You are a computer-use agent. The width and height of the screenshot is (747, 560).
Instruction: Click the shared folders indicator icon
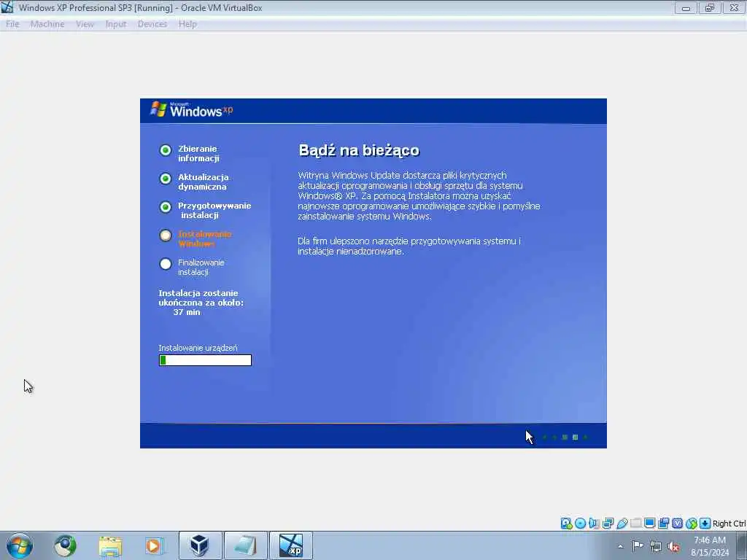pyautogui.click(x=635, y=524)
